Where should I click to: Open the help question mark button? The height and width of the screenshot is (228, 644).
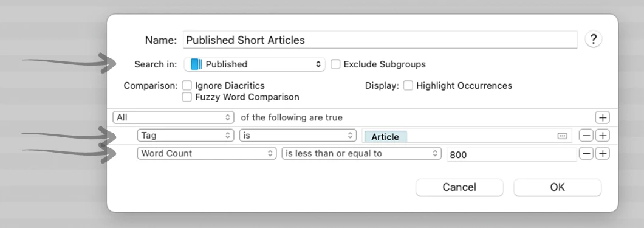pyautogui.click(x=593, y=40)
